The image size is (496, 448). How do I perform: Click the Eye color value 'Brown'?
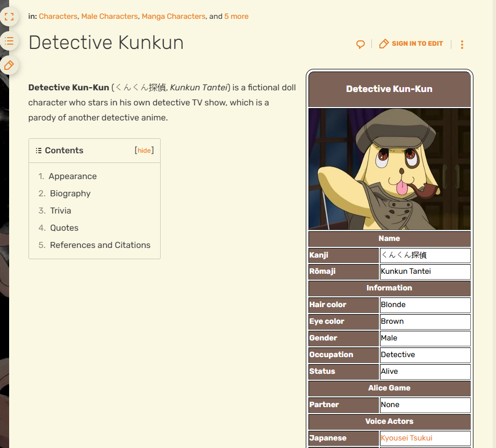[392, 322]
